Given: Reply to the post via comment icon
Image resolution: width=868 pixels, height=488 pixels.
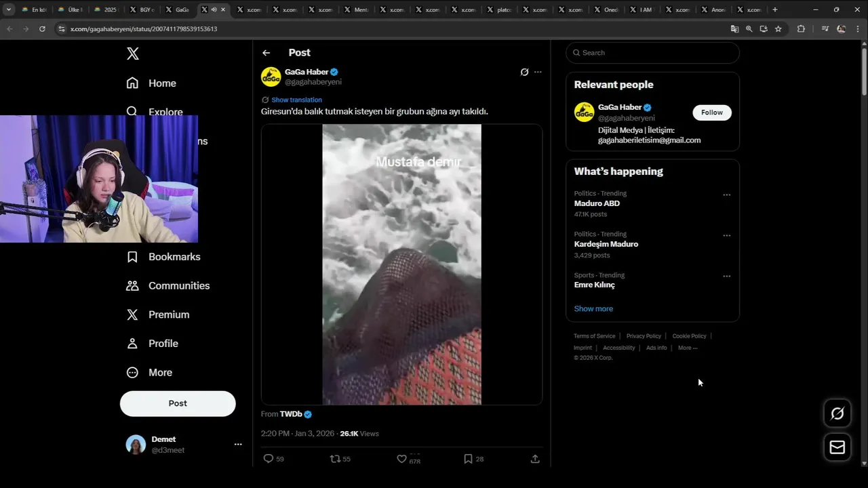Looking at the screenshot, I should 269,459.
